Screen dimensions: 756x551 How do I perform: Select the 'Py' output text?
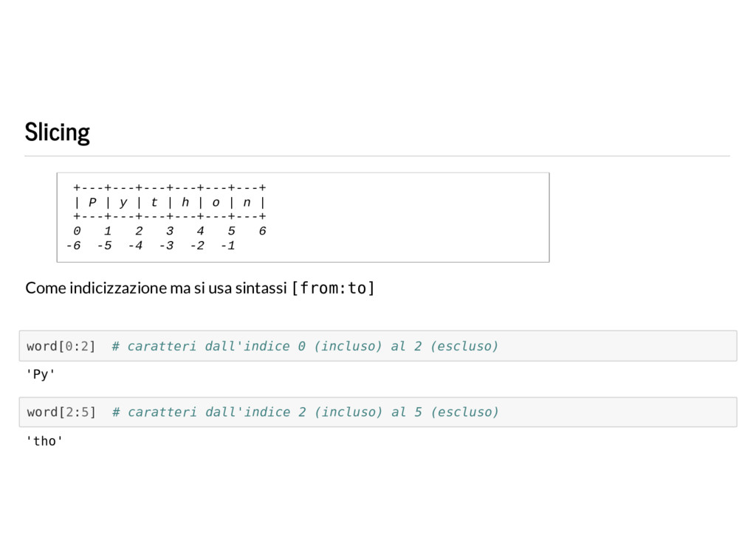tap(41, 374)
